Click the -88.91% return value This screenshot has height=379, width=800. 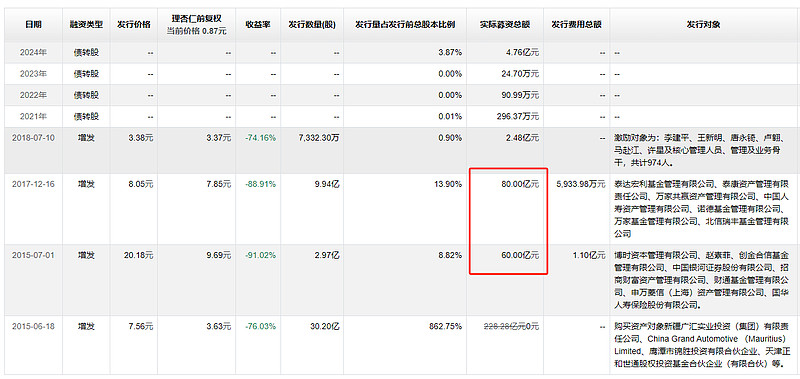pos(260,184)
